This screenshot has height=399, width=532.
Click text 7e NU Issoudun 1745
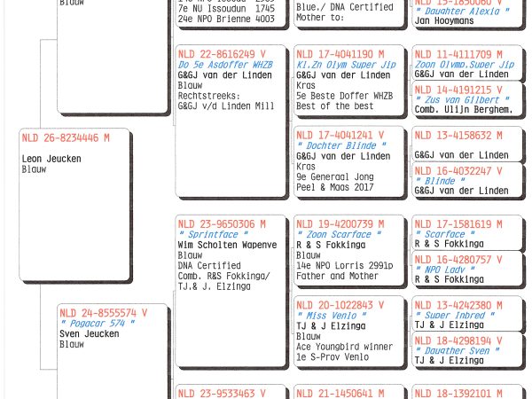226,9
